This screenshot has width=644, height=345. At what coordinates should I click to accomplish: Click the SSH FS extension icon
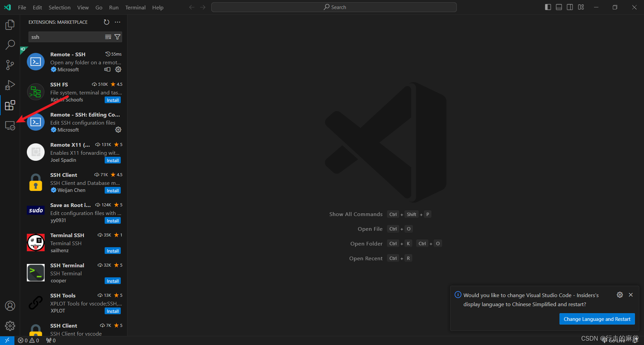click(36, 92)
